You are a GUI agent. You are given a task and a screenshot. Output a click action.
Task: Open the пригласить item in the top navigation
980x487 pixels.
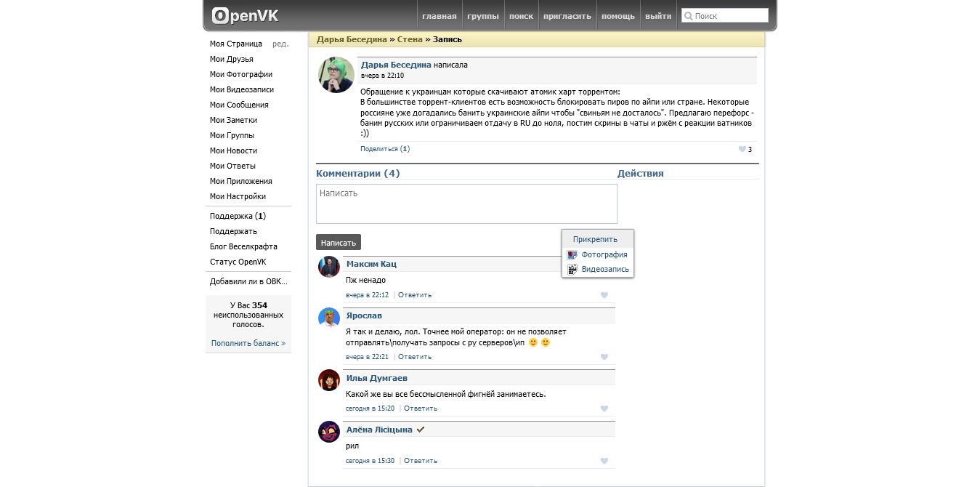567,15
